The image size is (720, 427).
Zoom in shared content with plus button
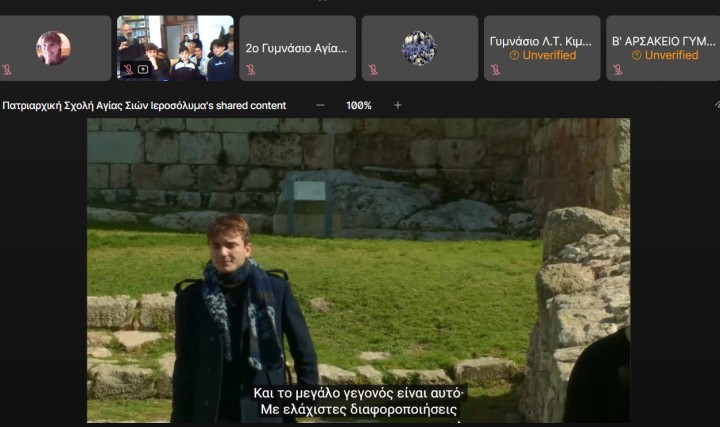click(x=397, y=105)
